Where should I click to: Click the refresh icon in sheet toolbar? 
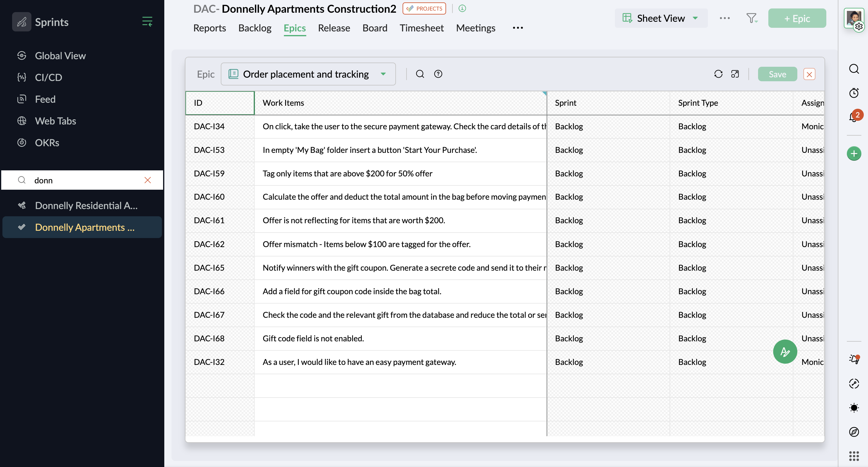[x=718, y=74]
